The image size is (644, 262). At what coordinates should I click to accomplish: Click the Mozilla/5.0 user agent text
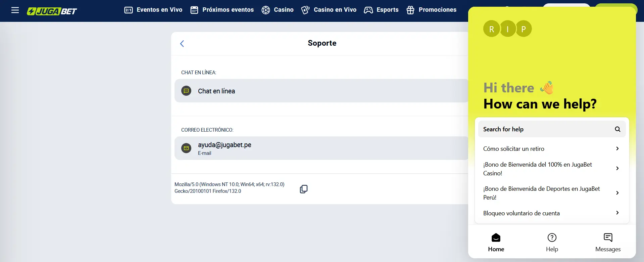[x=229, y=188]
